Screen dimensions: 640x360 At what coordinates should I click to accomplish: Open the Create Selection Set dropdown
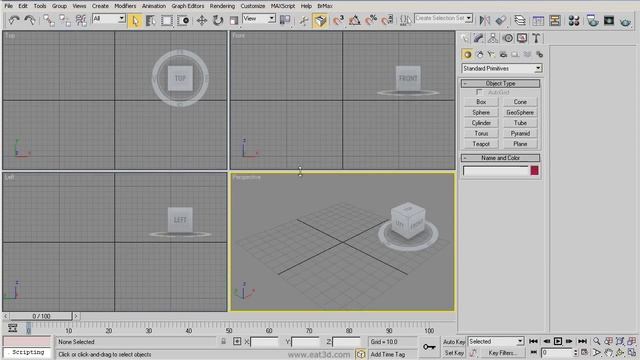coord(444,18)
